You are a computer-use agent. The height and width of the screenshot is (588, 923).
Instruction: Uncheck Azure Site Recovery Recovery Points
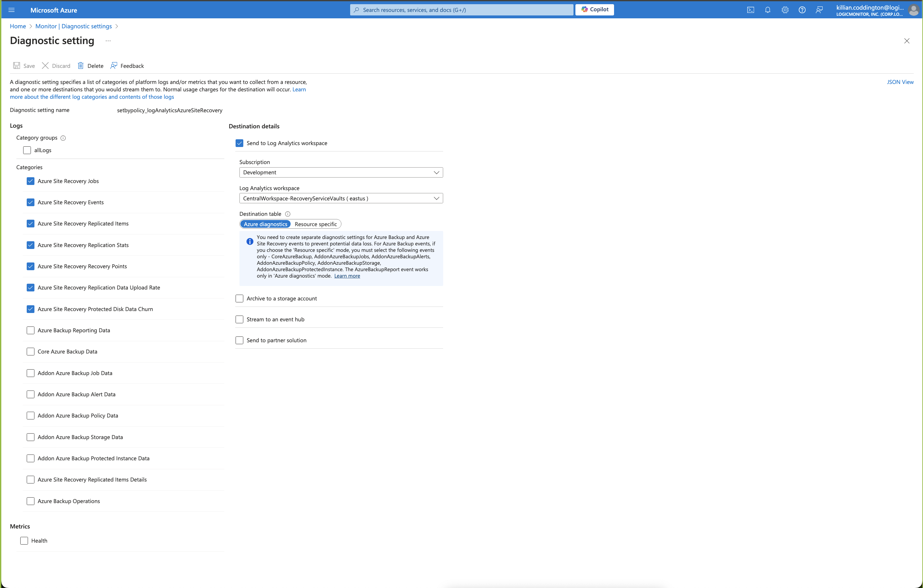[x=31, y=266]
